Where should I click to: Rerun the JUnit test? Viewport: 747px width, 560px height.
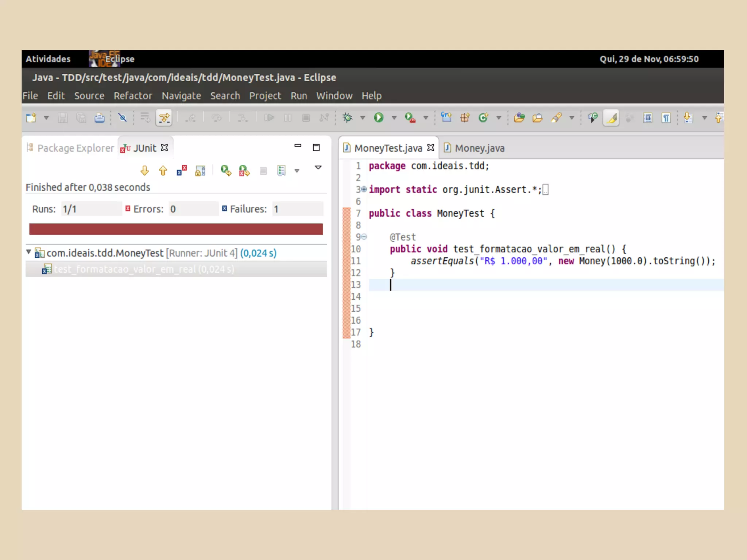click(x=226, y=170)
